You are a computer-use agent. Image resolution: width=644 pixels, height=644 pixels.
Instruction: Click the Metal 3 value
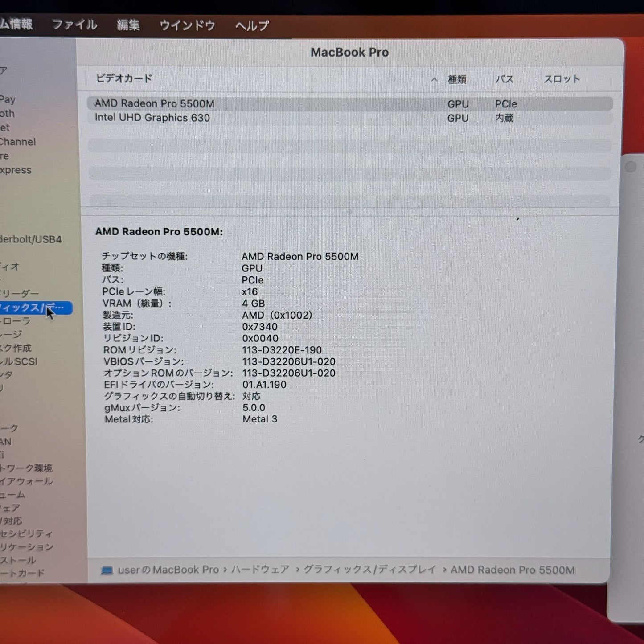260,419
